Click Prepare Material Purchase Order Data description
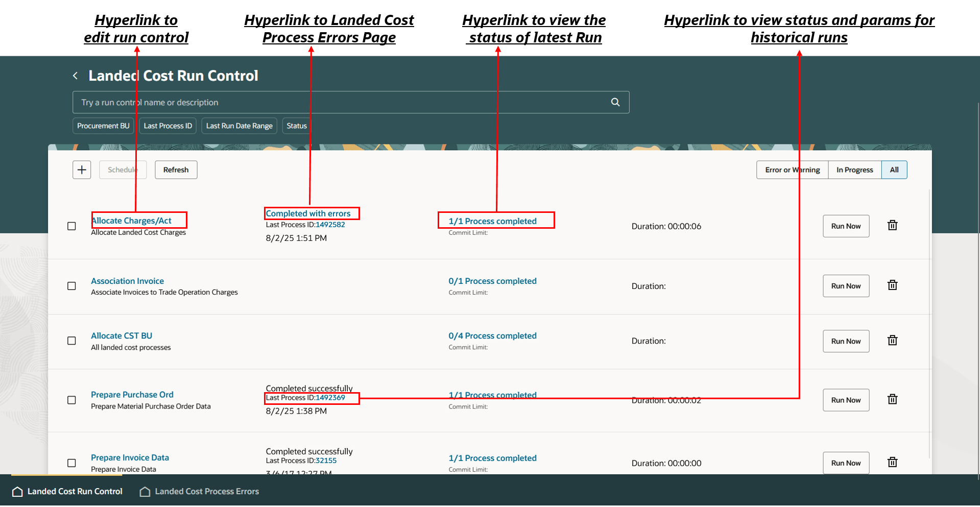This screenshot has width=980, height=507. pyautogui.click(x=151, y=406)
